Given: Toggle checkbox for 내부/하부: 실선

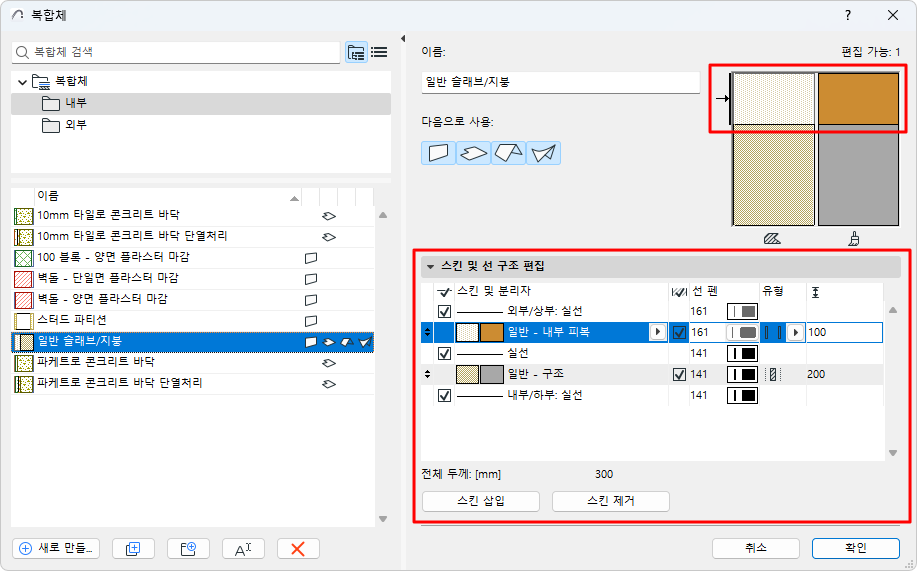Looking at the screenshot, I should [x=444, y=395].
